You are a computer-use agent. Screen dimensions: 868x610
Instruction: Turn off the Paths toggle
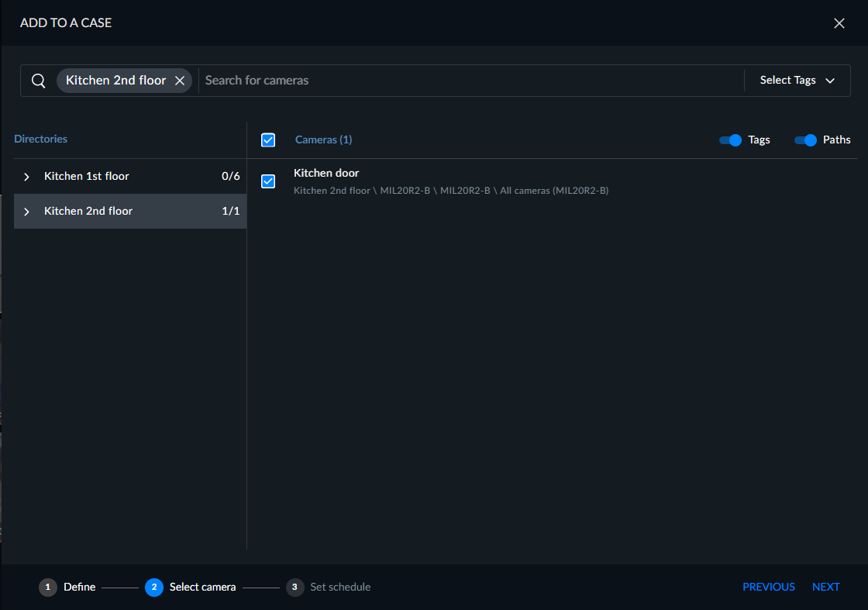(x=805, y=140)
